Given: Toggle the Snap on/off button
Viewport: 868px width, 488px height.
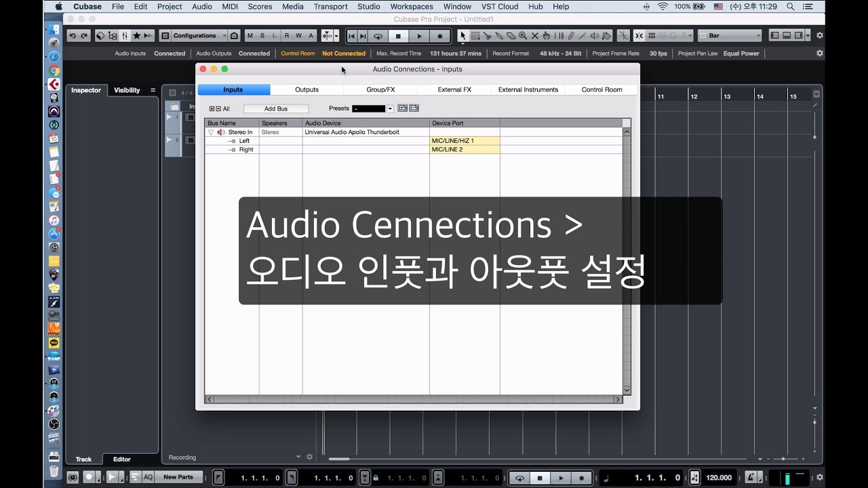Looking at the screenshot, I should point(640,36).
